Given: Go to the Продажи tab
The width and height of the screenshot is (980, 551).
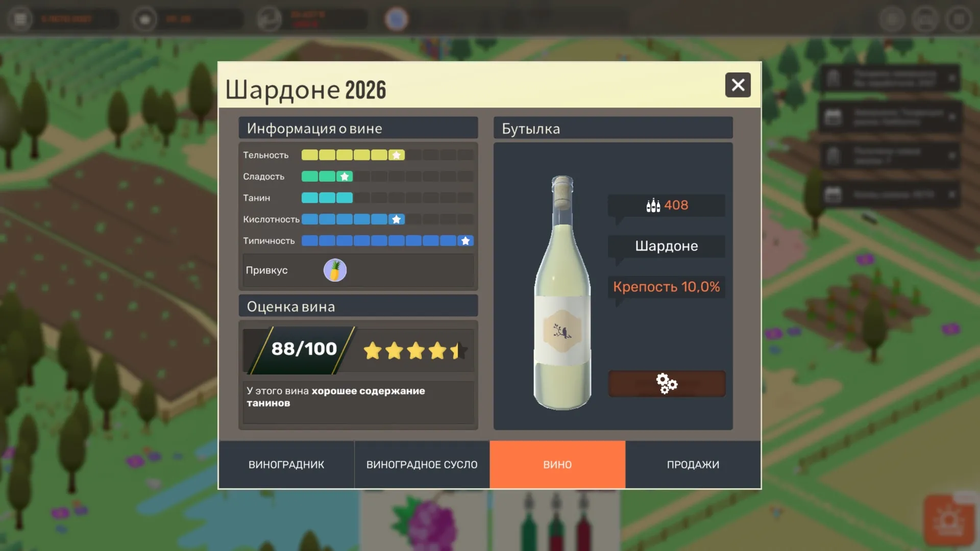Looking at the screenshot, I should [693, 464].
